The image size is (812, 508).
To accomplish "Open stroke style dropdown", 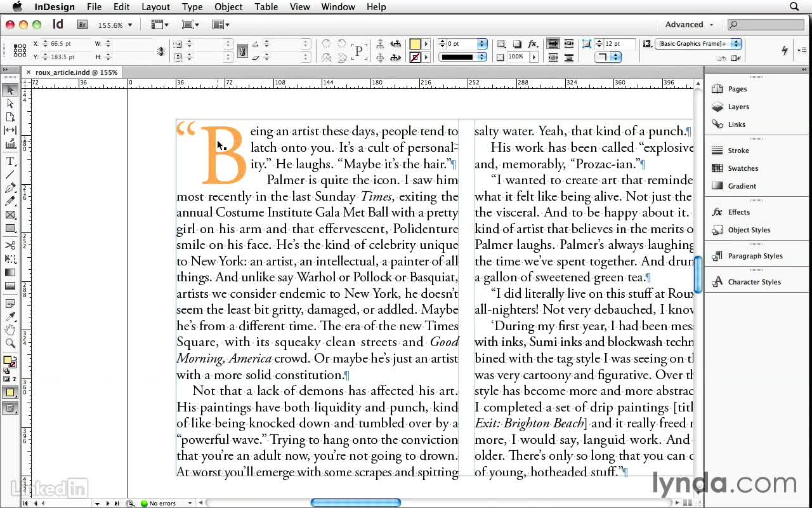I will click(482, 57).
